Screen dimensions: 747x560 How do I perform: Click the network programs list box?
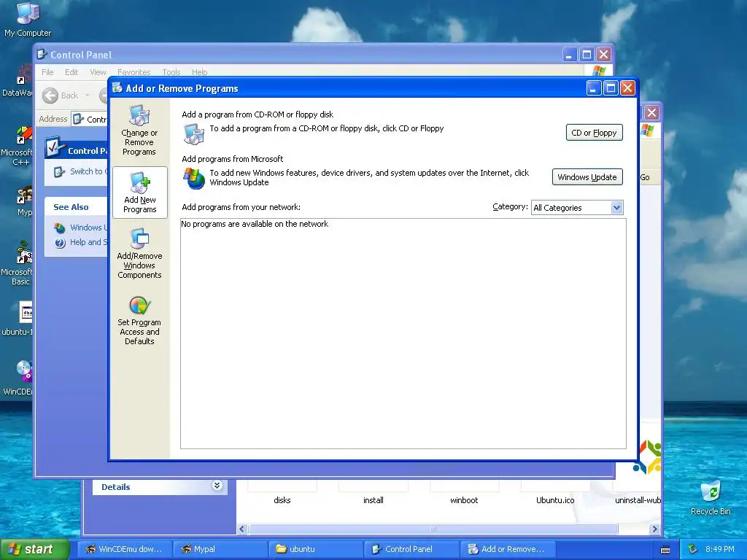[403, 334]
